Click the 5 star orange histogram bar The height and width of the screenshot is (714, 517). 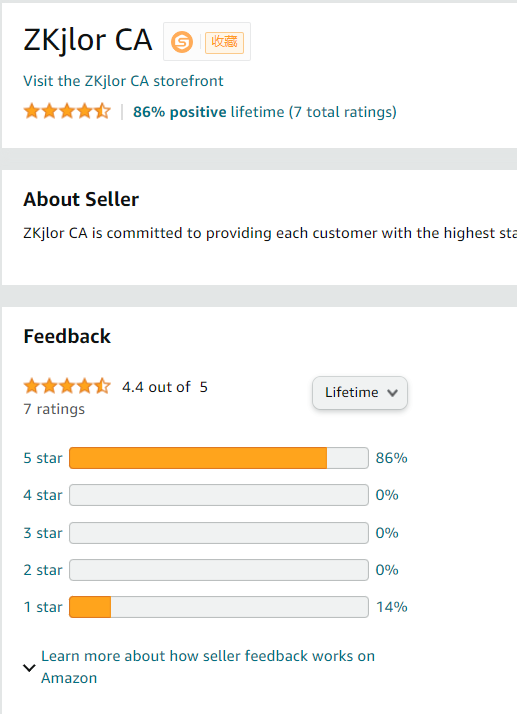point(198,458)
